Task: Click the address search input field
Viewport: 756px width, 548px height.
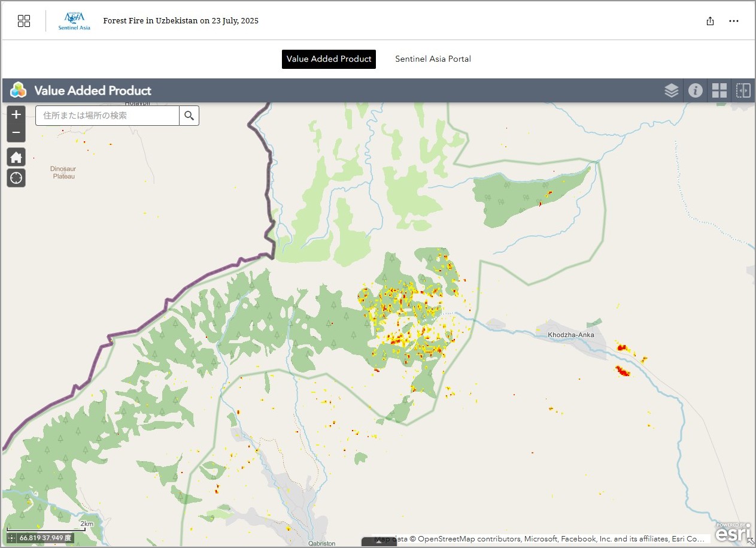Action: click(x=108, y=116)
